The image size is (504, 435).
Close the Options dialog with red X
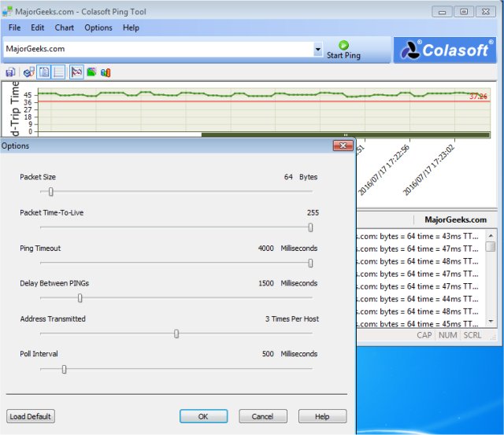[343, 146]
